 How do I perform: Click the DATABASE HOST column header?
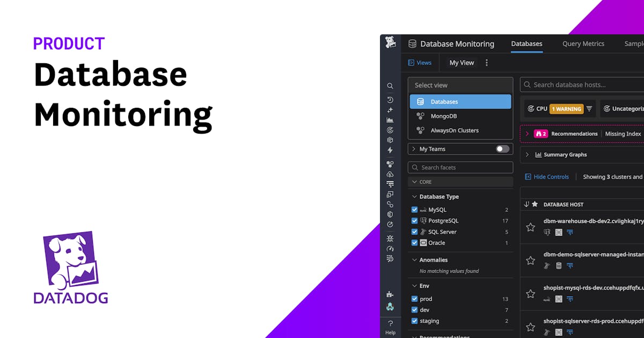coord(563,204)
